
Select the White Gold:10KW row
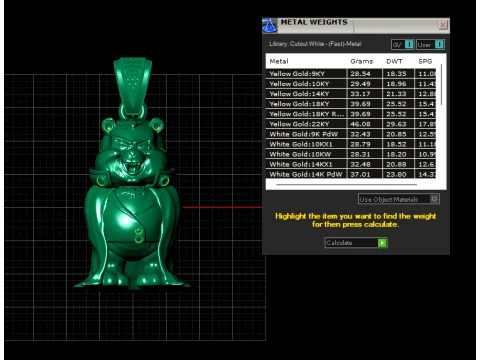351,154
